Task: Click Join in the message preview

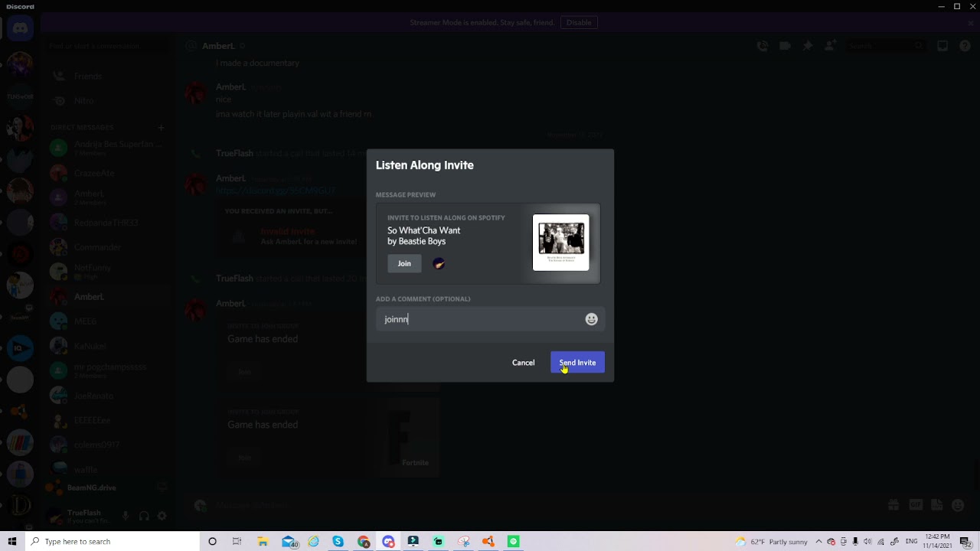Action: [404, 263]
